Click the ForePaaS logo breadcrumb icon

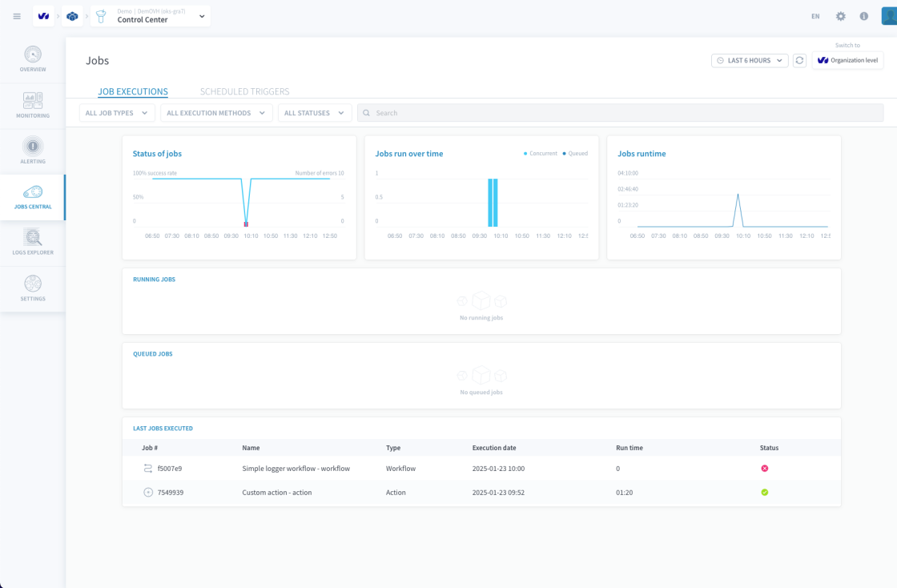[x=43, y=16]
